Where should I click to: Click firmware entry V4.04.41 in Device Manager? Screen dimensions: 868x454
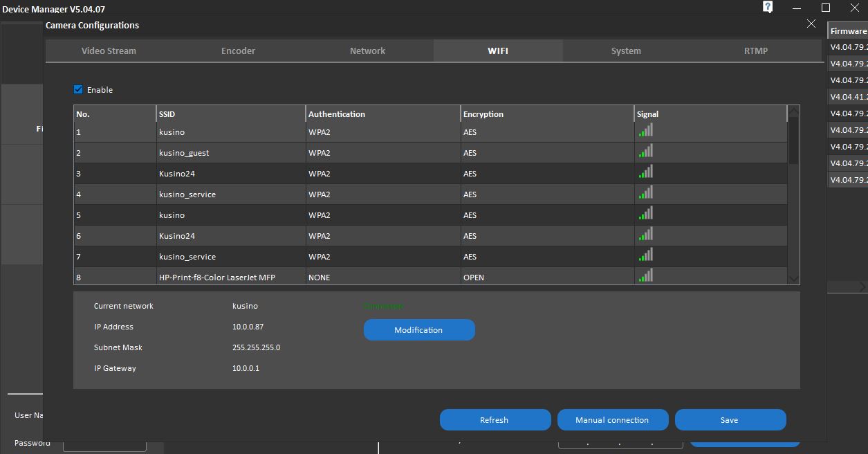[x=848, y=97]
